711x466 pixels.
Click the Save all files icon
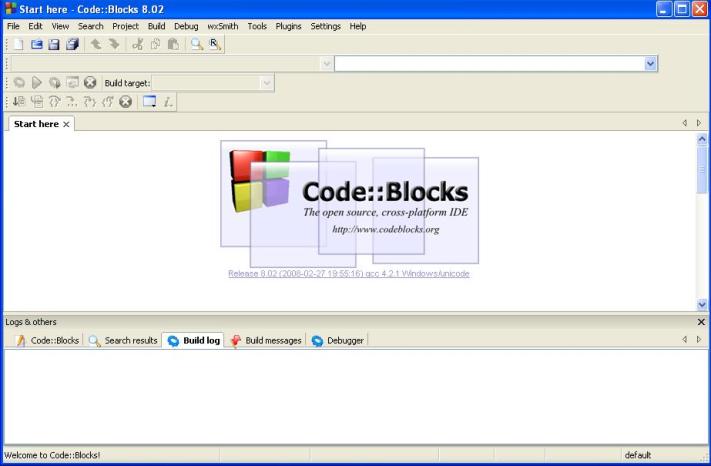point(72,44)
